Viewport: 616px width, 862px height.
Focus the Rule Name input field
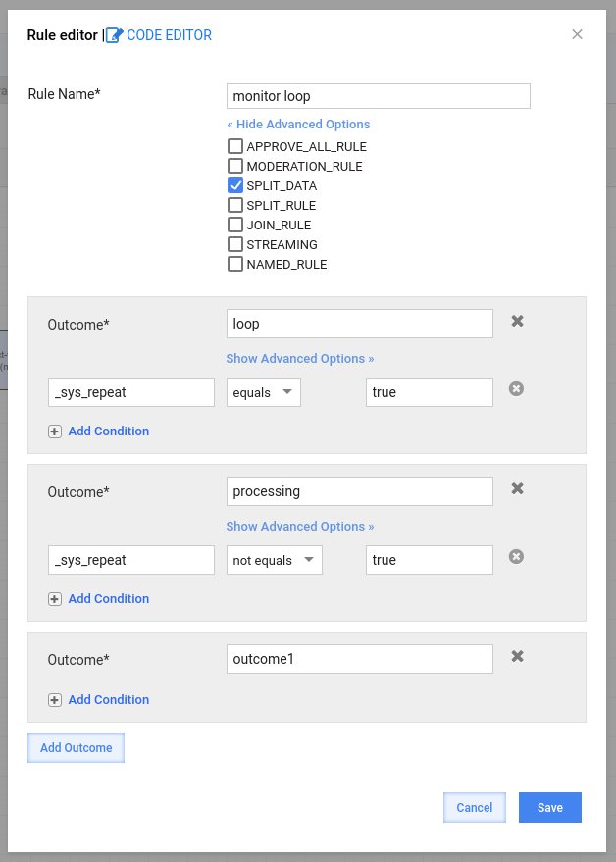(379, 96)
